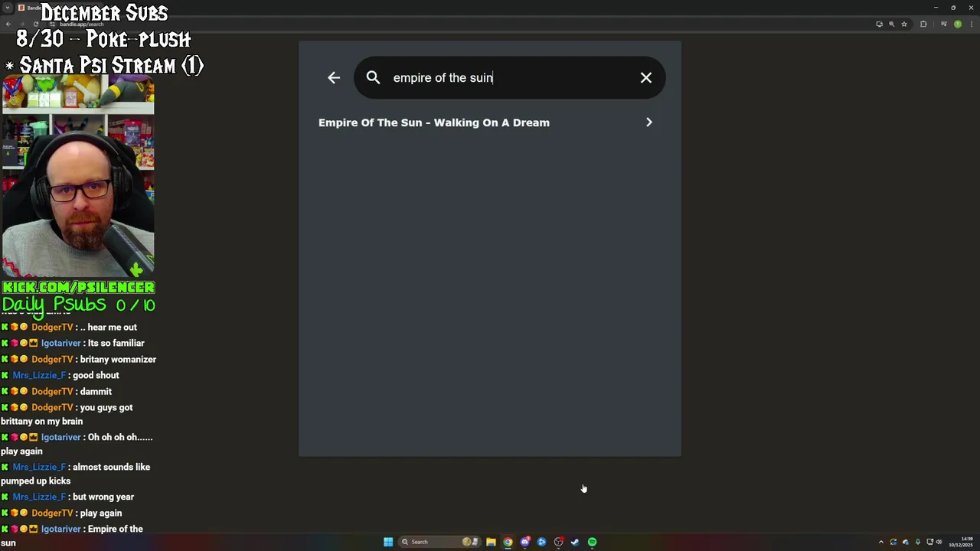Open the chevron next to Walking On A Dream
The image size is (980, 551).
point(649,122)
